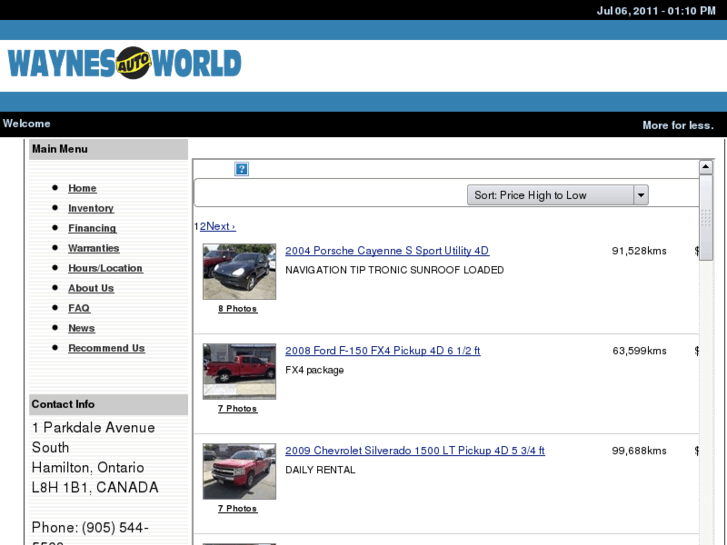
Task: Click the Waynes Auto World logo
Action: [x=124, y=64]
